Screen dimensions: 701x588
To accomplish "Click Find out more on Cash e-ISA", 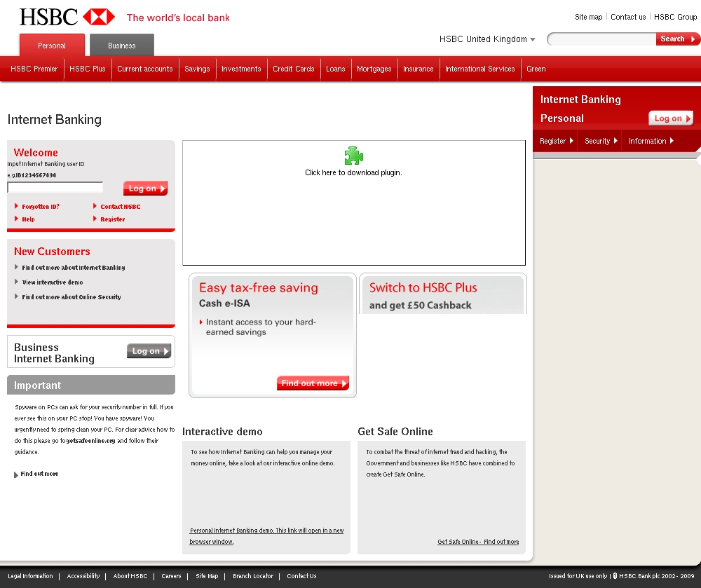I will coord(313,383).
